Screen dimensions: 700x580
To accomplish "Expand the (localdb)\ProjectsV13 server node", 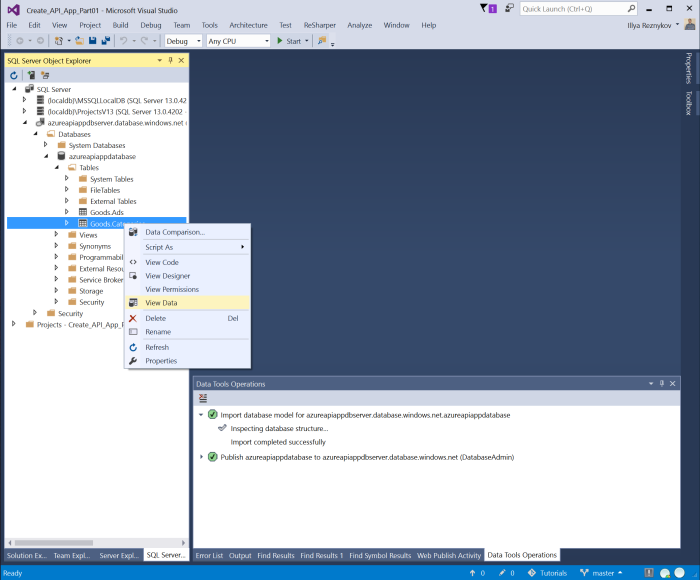I will point(25,111).
